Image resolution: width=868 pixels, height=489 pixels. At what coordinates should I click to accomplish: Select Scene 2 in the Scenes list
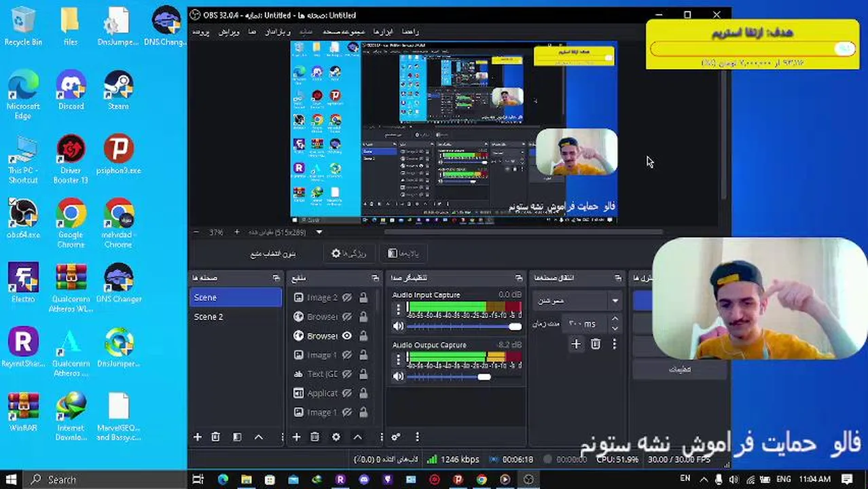point(235,316)
